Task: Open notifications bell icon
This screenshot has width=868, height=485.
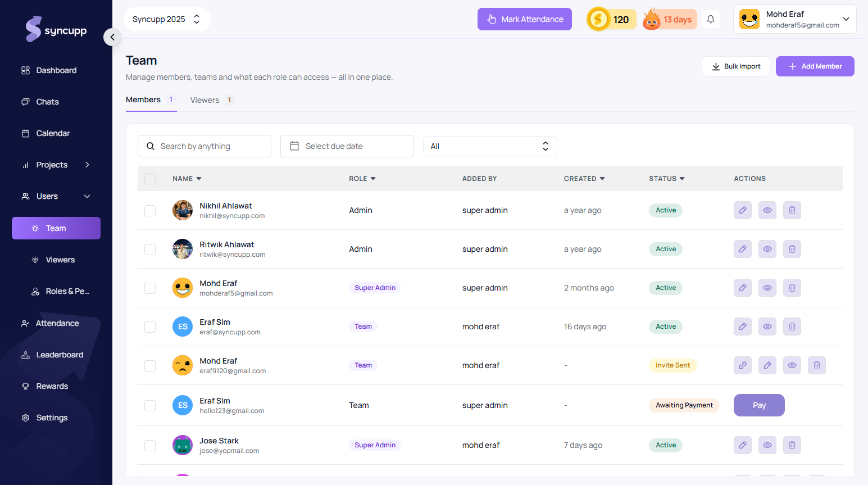Action: [711, 19]
